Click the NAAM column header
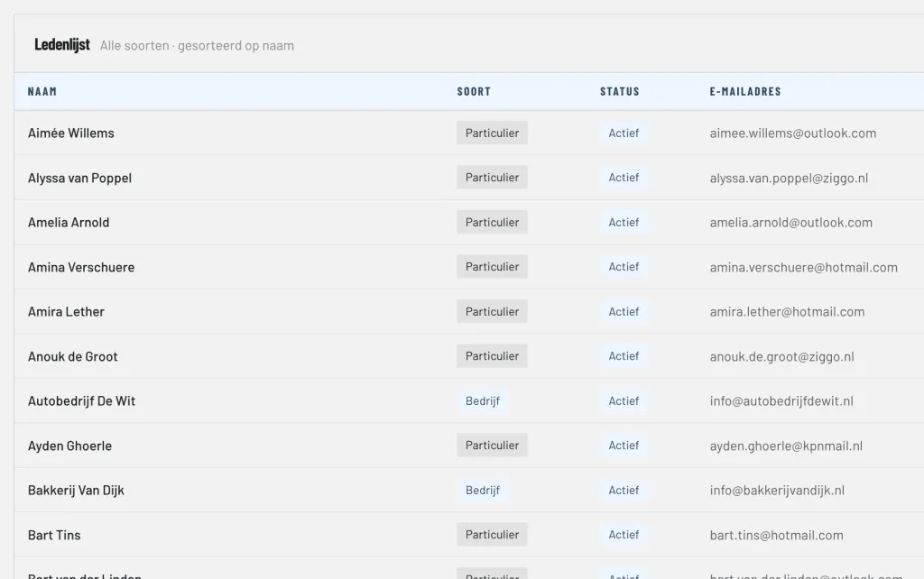924x579 pixels. [42, 91]
